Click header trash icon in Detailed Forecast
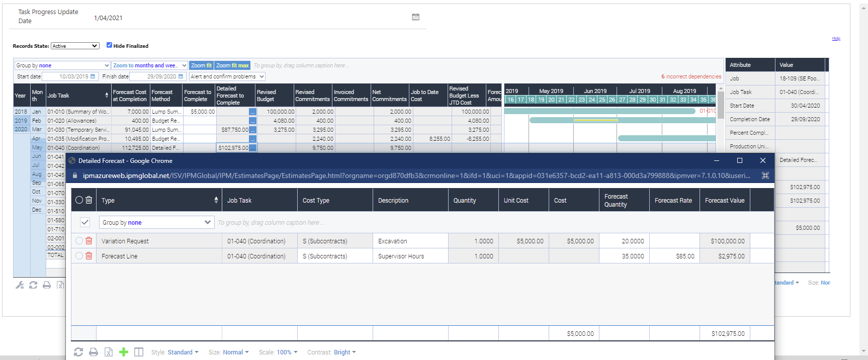 (x=89, y=200)
